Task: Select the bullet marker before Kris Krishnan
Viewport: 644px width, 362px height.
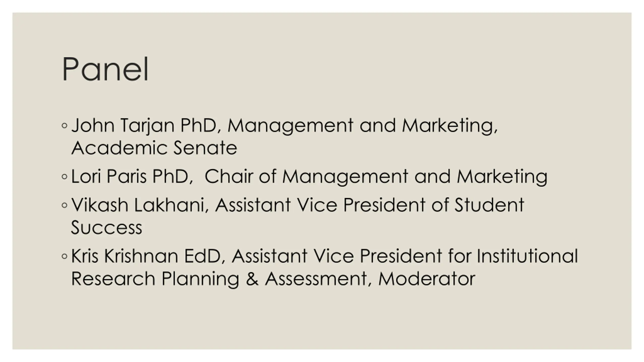Action: tap(64, 256)
